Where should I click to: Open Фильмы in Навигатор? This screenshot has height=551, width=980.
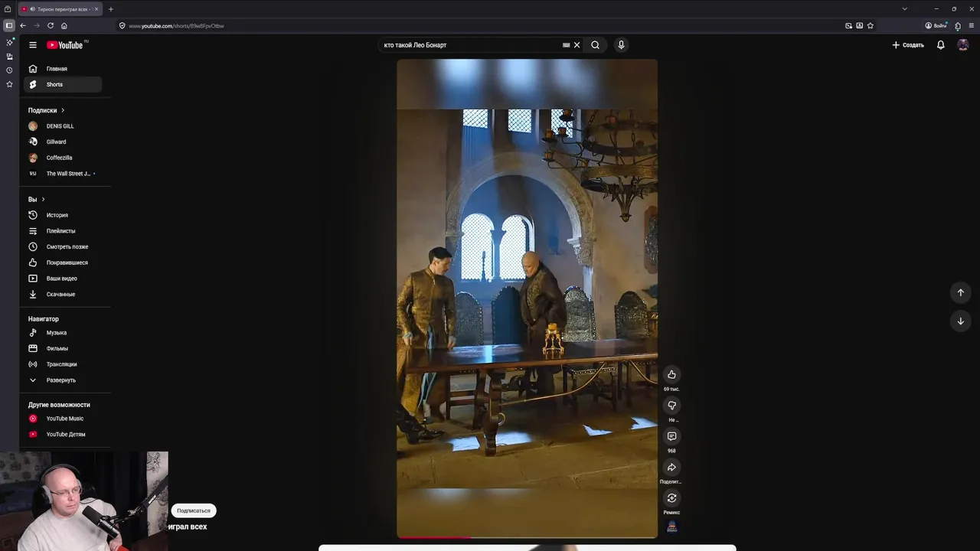tap(61, 348)
